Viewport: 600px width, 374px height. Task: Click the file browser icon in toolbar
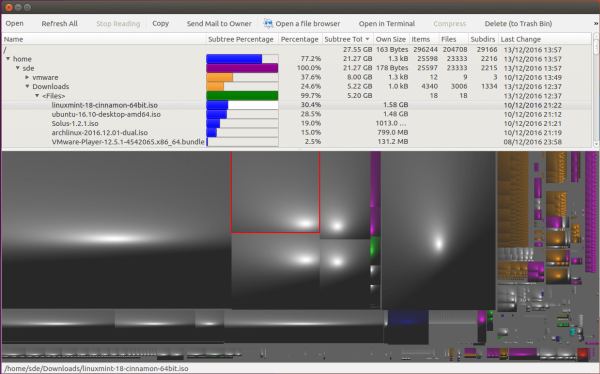(x=268, y=23)
